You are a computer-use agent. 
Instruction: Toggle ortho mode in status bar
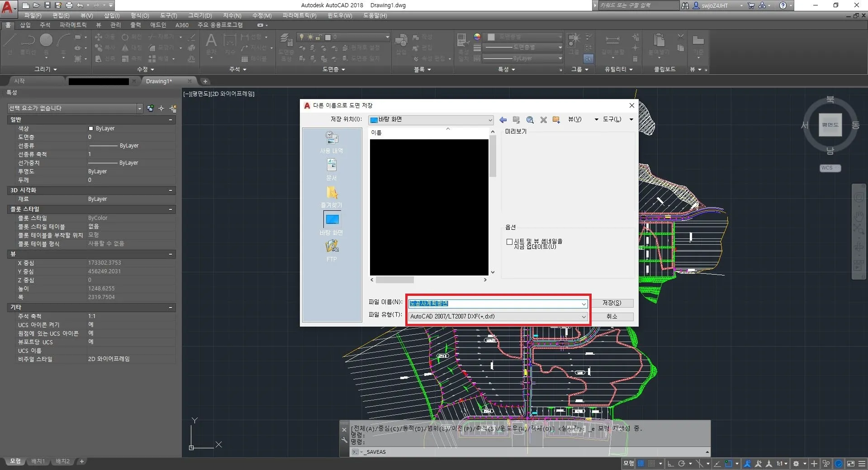pos(671,464)
